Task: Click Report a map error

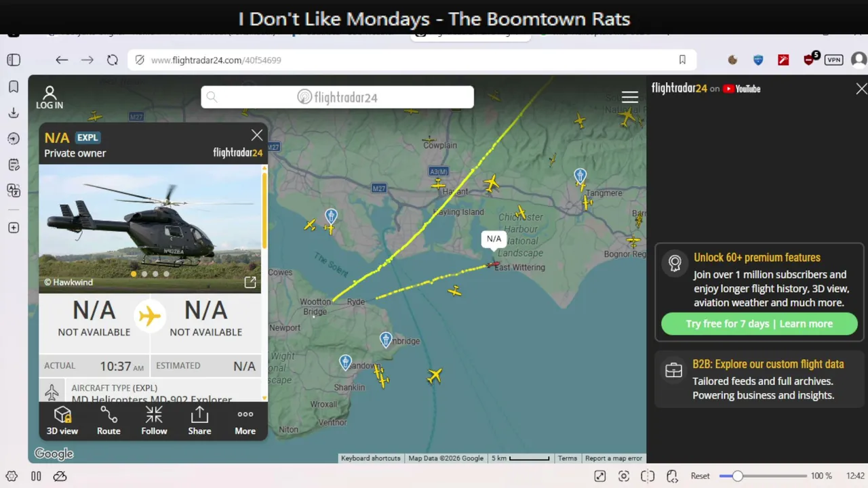Action: click(614, 458)
